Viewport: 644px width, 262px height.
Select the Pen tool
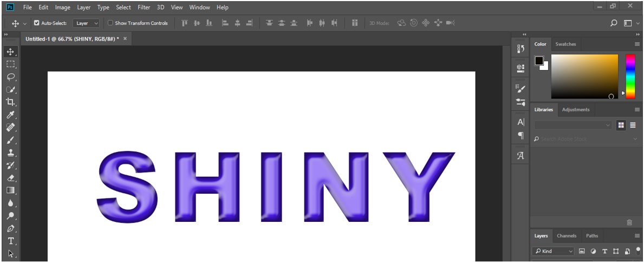pyautogui.click(x=10, y=228)
